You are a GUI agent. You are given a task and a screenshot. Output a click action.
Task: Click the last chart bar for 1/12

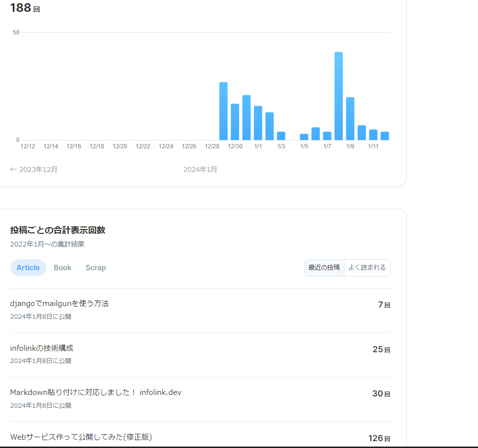(x=385, y=136)
